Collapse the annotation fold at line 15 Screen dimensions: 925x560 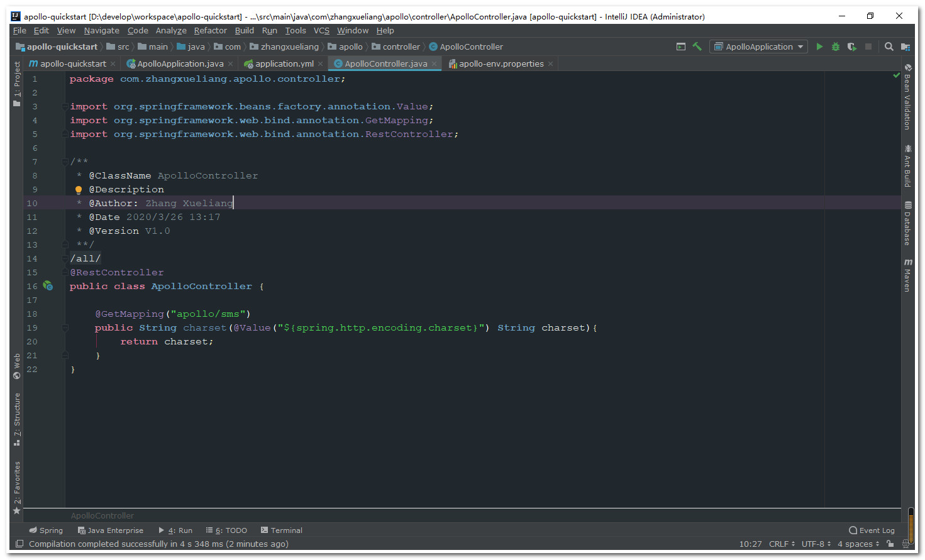(x=65, y=273)
